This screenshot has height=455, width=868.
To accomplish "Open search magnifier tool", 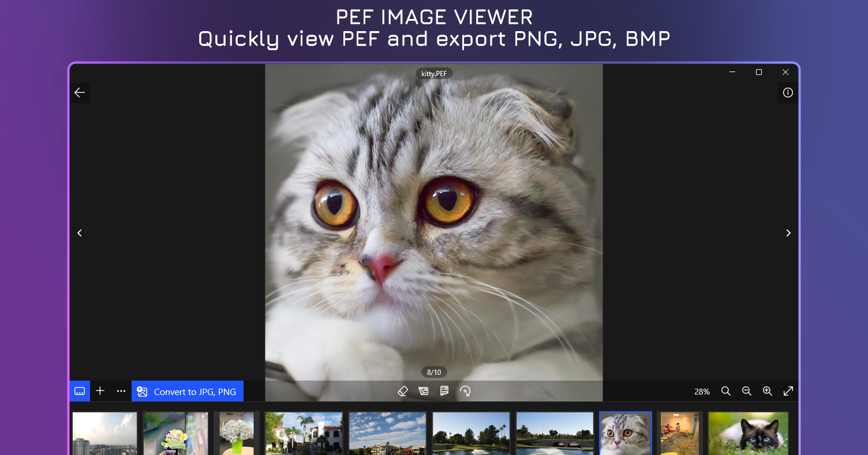I will (726, 391).
